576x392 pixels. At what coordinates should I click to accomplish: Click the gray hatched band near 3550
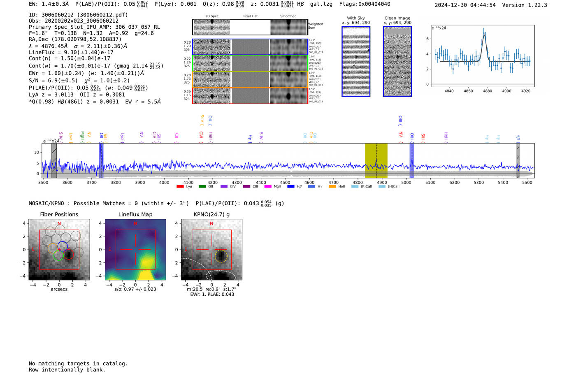pyautogui.click(x=54, y=160)
